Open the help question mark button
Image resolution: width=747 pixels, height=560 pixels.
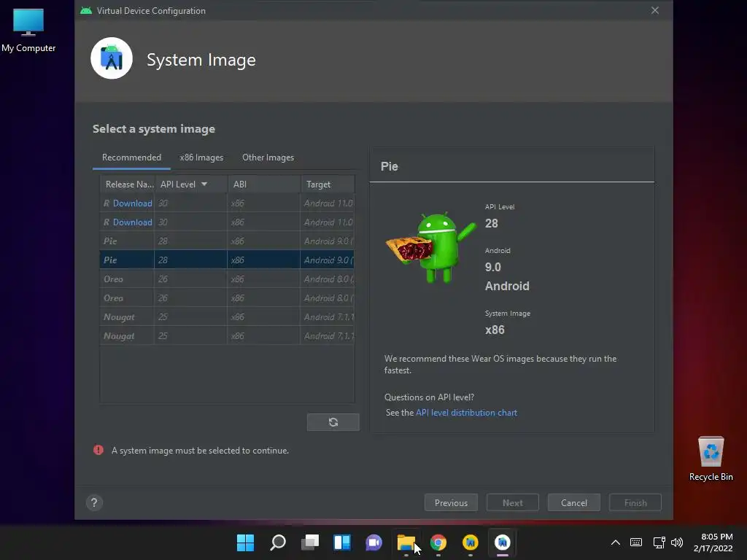pos(94,502)
